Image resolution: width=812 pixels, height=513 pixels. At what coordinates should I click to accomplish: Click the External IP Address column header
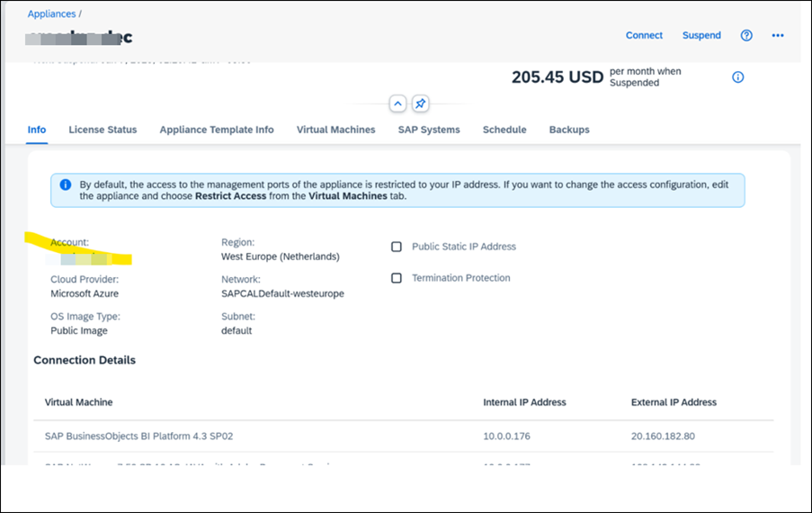[674, 402]
